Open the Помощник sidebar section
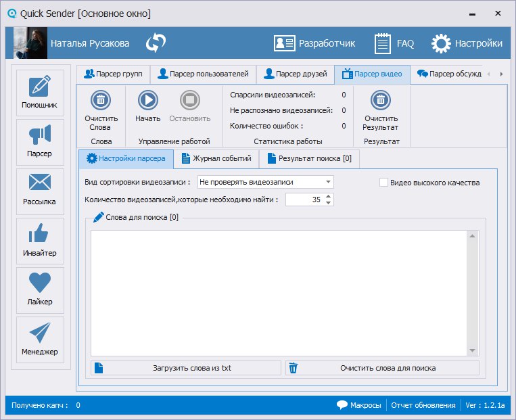 click(40, 93)
